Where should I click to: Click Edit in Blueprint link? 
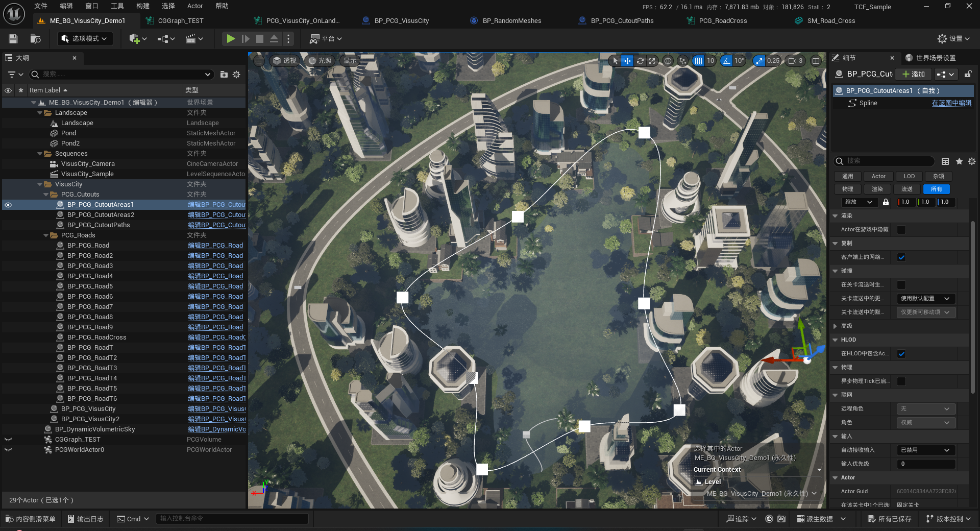click(951, 103)
